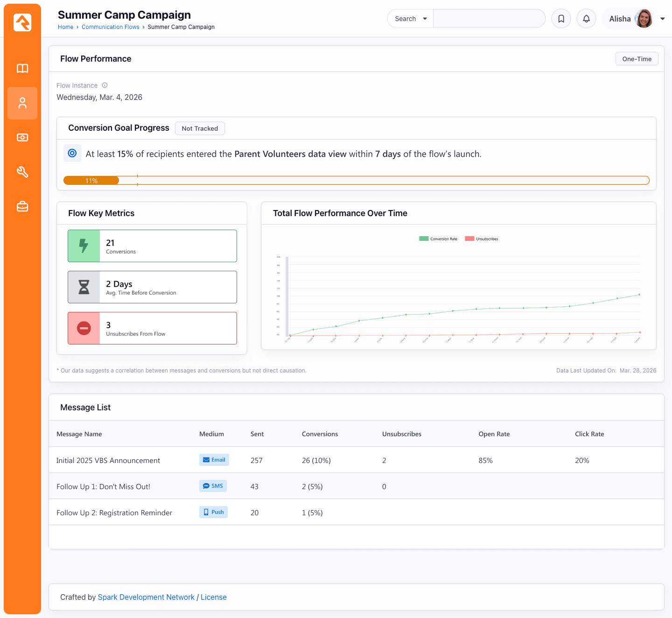
Task: Open the book icon in sidebar
Action: (x=22, y=69)
